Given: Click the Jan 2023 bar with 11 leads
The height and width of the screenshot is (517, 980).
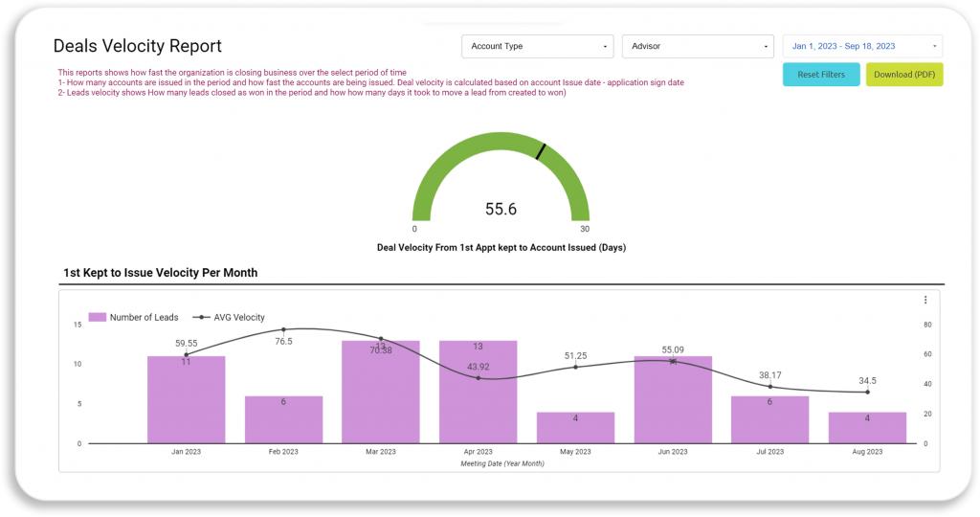Looking at the screenshot, I should [187, 400].
